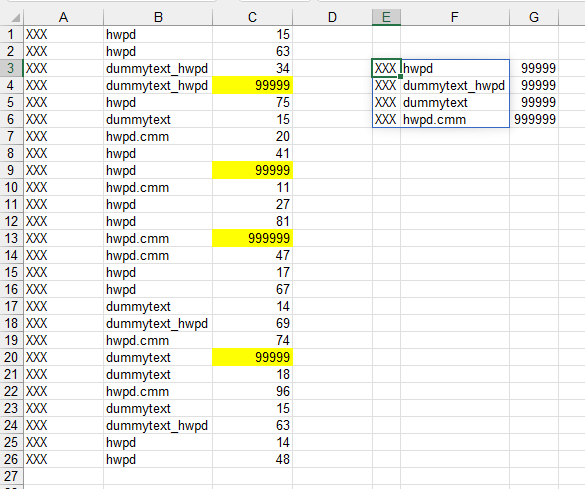This screenshot has height=489, width=585.
Task: Select row 1 header
Action: click(x=12, y=34)
